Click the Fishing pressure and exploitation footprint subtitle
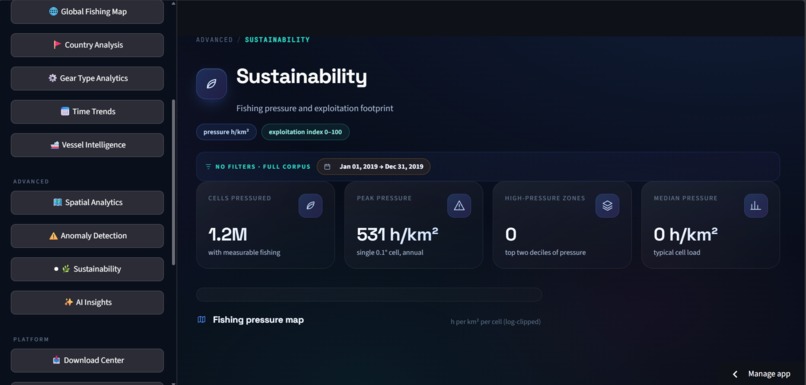Viewport: 806px width, 385px height. (x=315, y=108)
